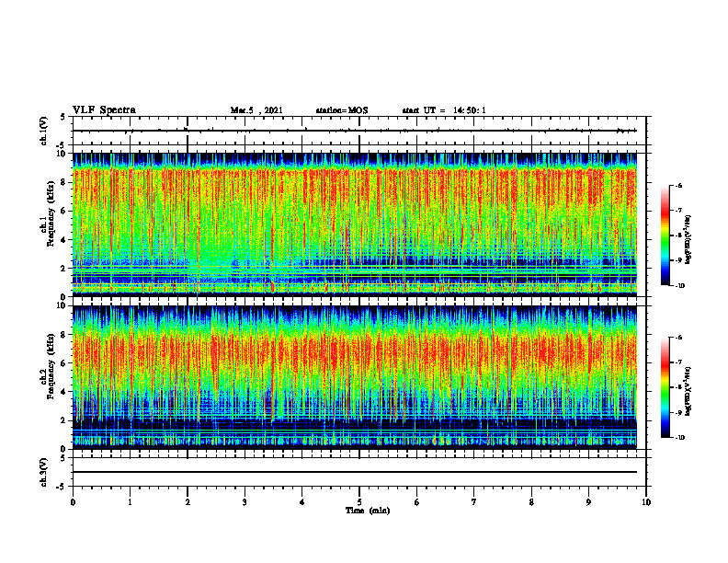Click time axis tick label "4"
The image size is (728, 563).
(302, 502)
